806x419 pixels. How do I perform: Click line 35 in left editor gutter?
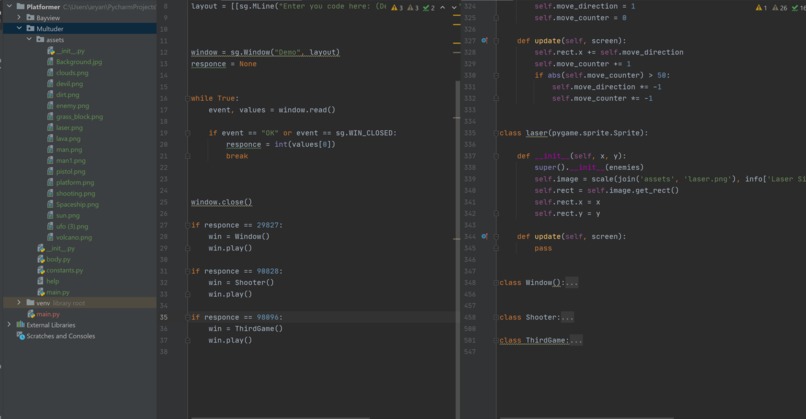[x=163, y=317]
